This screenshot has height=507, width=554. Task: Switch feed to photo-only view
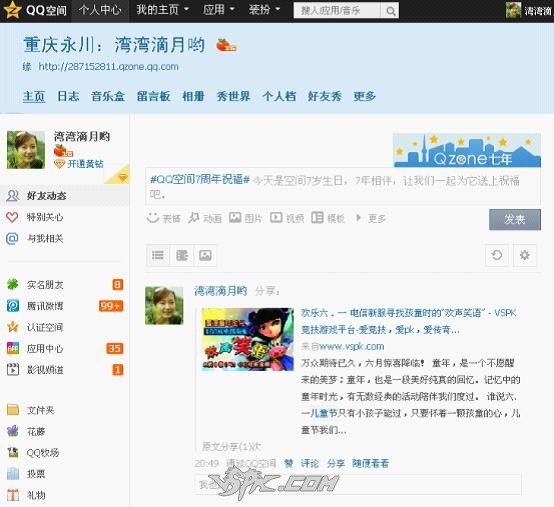(x=205, y=255)
